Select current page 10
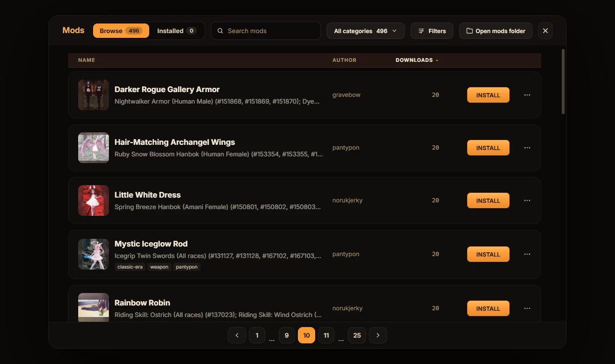This screenshot has height=364, width=615. coord(307,335)
